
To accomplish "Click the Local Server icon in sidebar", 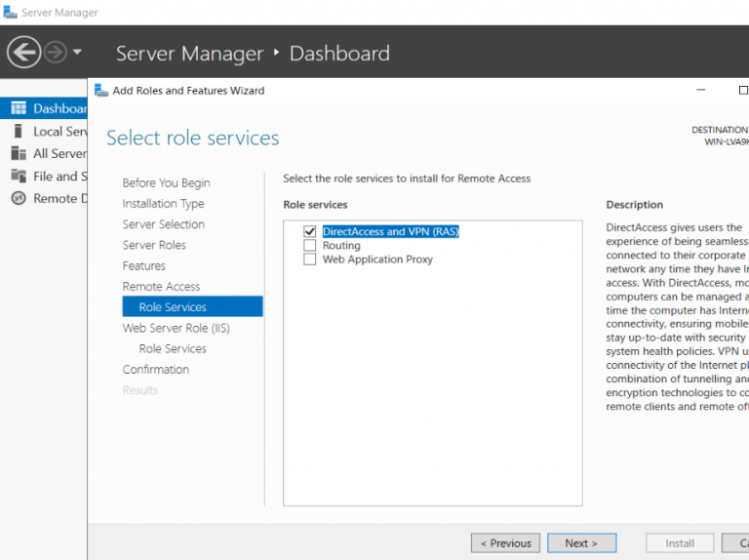I will (19, 131).
